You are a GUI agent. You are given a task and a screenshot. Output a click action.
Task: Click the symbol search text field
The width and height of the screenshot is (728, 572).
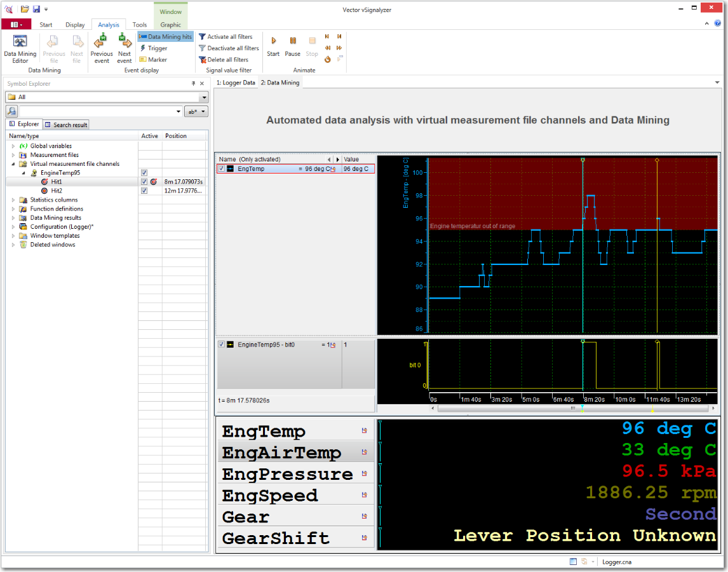click(x=97, y=111)
